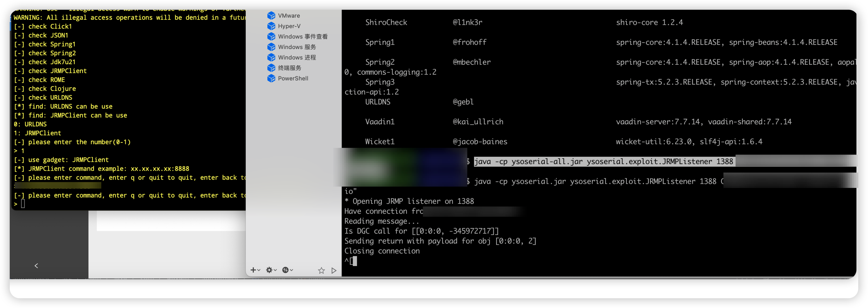Click '@mbechler' author text

[x=471, y=62]
